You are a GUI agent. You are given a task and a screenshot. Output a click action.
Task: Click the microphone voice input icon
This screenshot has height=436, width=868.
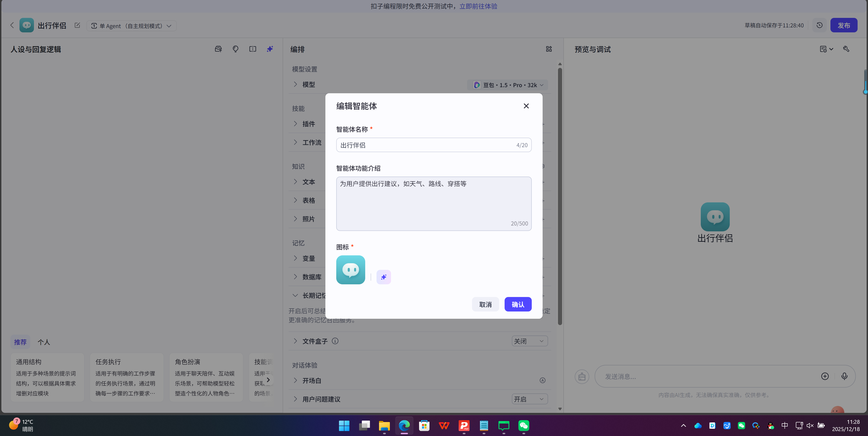point(844,376)
